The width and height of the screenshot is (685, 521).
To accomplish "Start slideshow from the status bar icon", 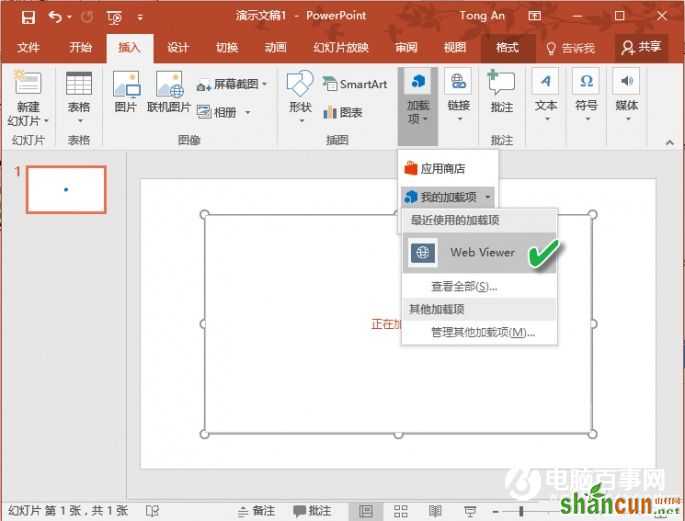I will (x=470, y=511).
